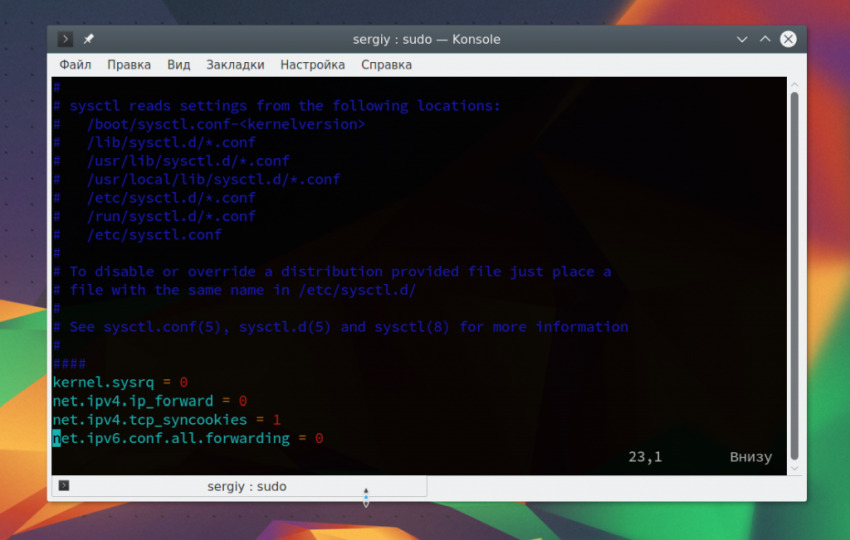Open the Справка menu
Screen dimensions: 850x540
tap(386, 65)
